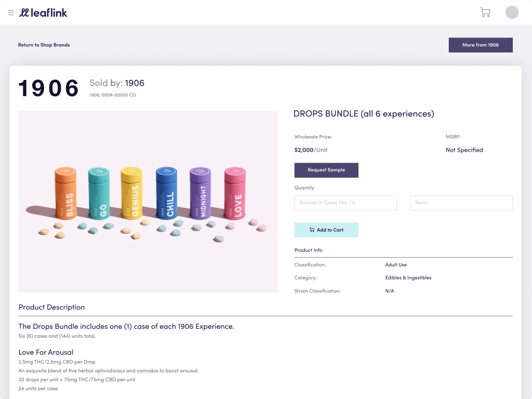532x399 pixels.
Task: Click the cart icon in Add to Cart
Action: (312, 230)
